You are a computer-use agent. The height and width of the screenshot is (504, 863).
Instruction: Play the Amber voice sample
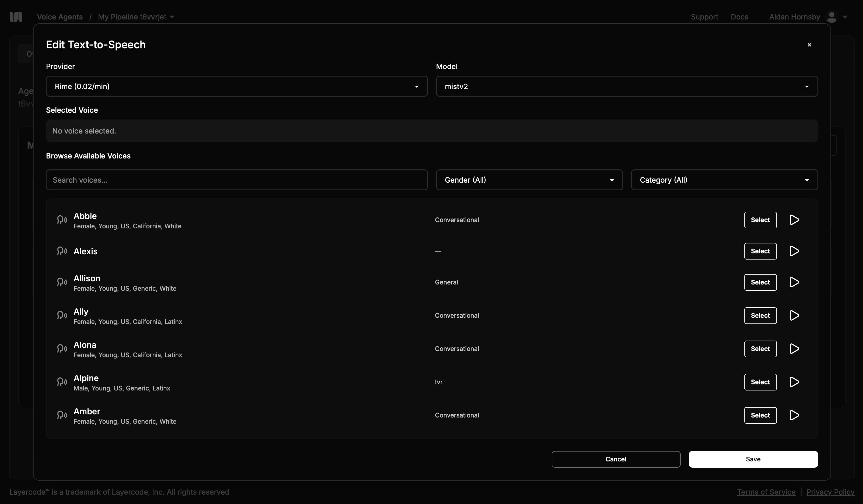[x=794, y=415]
